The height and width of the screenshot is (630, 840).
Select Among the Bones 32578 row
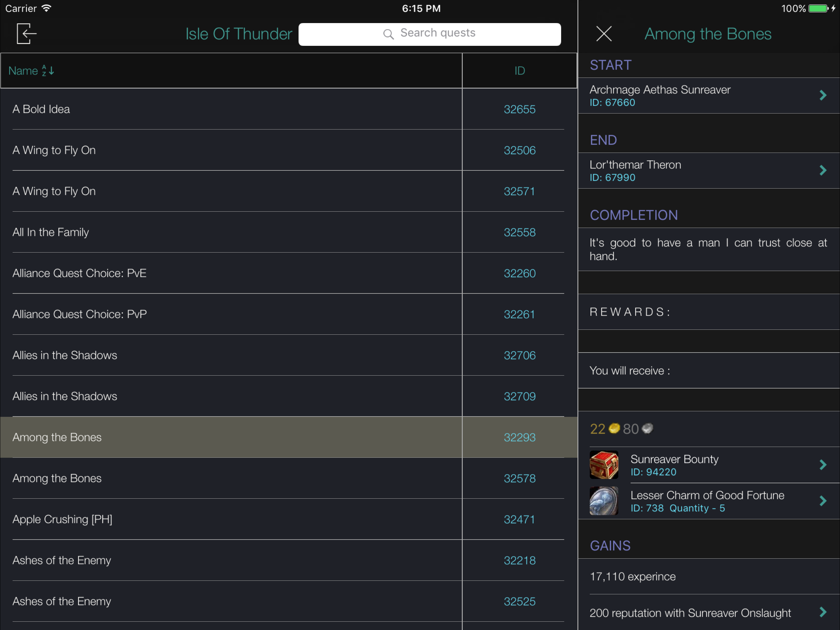tap(57, 478)
